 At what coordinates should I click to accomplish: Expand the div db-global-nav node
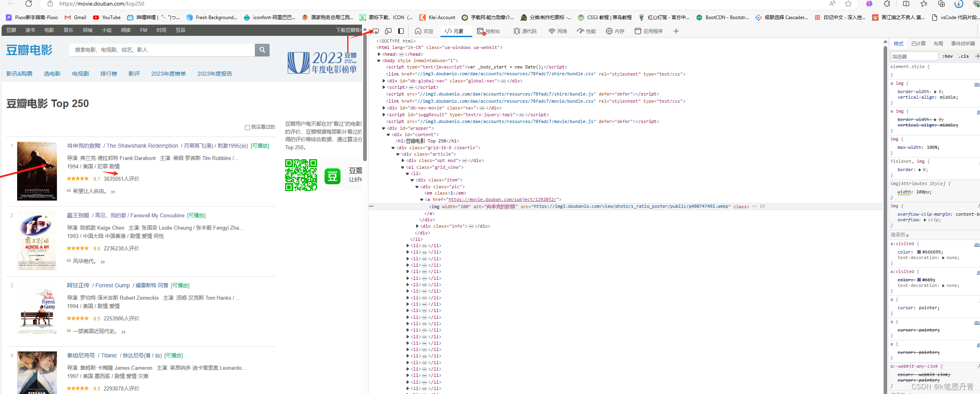(x=384, y=81)
